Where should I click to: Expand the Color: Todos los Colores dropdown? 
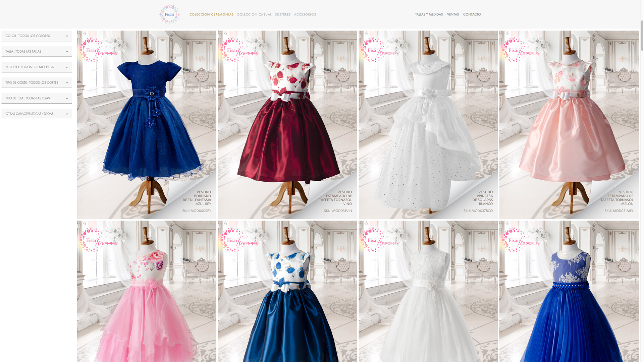point(37,36)
